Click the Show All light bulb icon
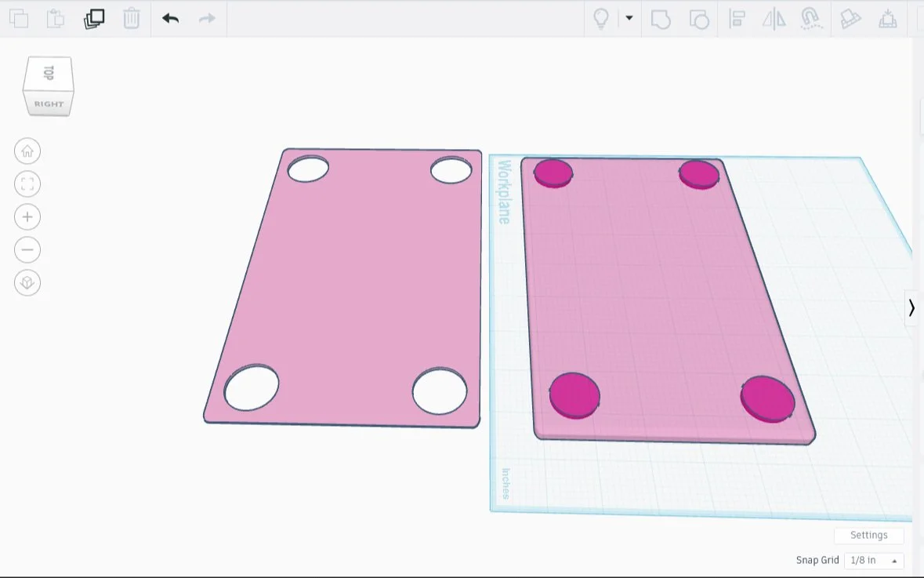Image resolution: width=924 pixels, height=578 pixels. 600,18
